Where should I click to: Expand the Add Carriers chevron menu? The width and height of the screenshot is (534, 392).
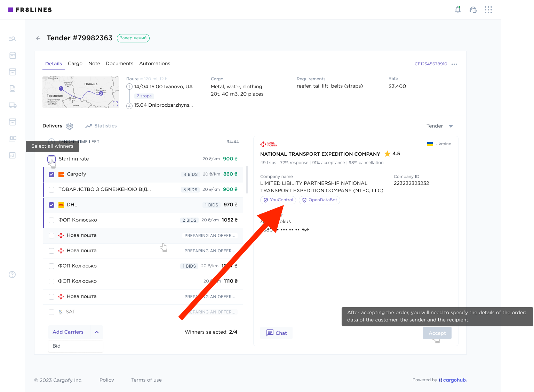tap(97, 332)
